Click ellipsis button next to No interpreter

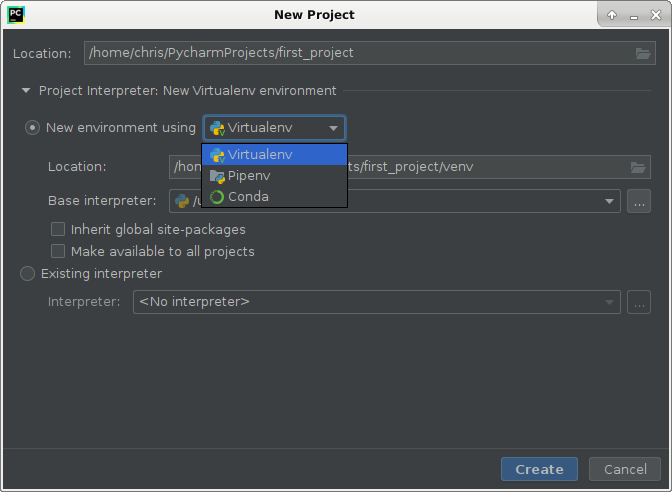(639, 302)
